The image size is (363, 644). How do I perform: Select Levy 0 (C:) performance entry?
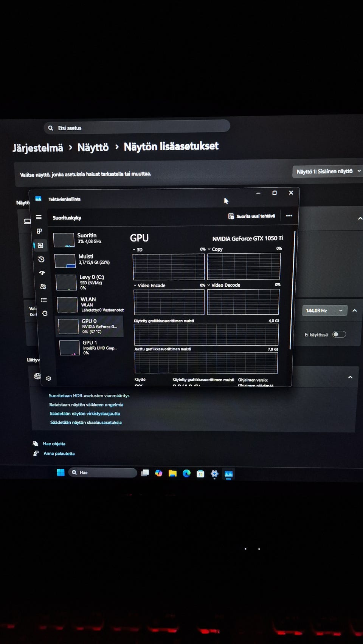(90, 282)
